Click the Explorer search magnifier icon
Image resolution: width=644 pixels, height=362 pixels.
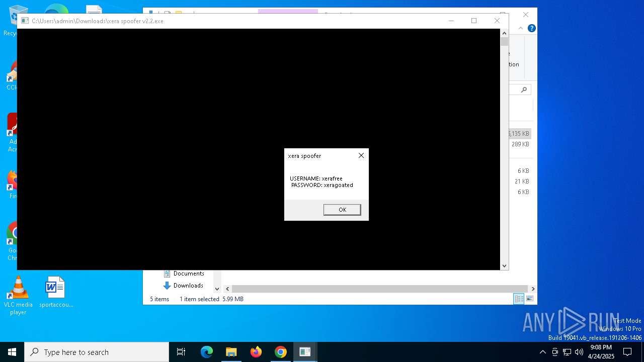click(524, 89)
